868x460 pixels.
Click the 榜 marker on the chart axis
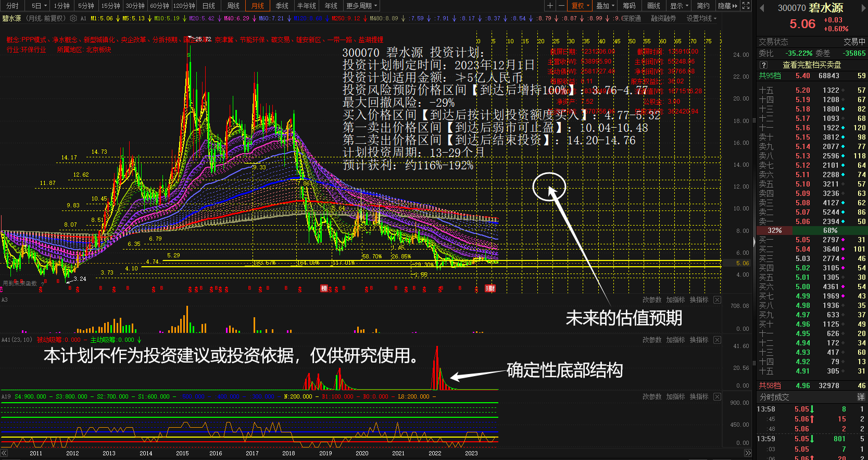[x=324, y=289]
